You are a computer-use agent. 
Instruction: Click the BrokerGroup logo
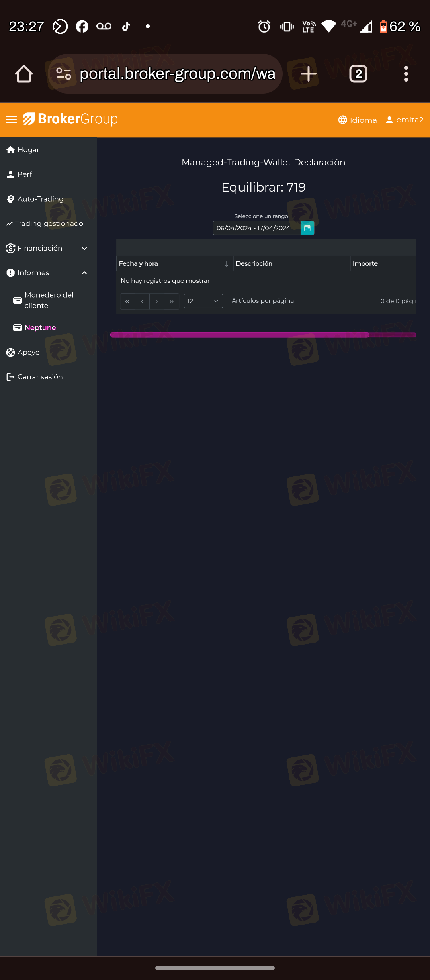pos(70,119)
